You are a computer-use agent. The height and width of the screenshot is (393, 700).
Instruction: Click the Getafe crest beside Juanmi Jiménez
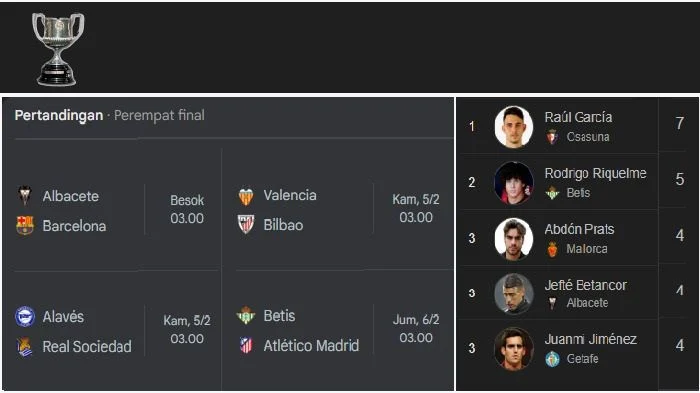553,359
